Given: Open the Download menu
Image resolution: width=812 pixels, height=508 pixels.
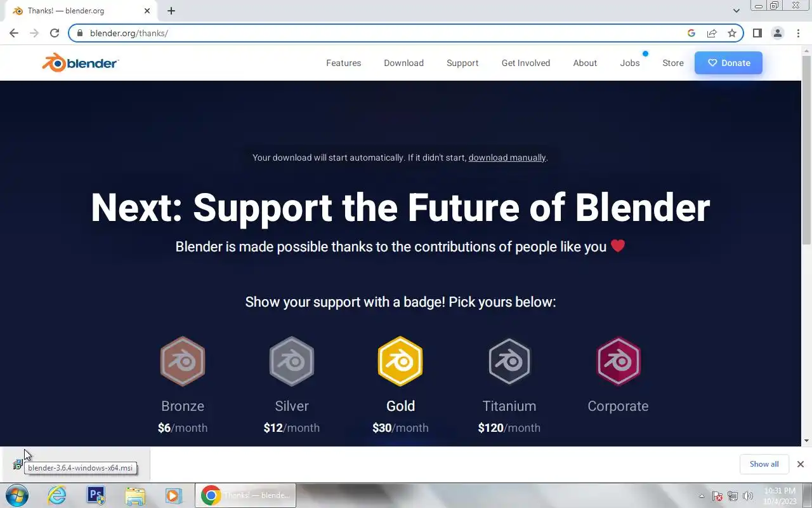Looking at the screenshot, I should click(x=403, y=63).
